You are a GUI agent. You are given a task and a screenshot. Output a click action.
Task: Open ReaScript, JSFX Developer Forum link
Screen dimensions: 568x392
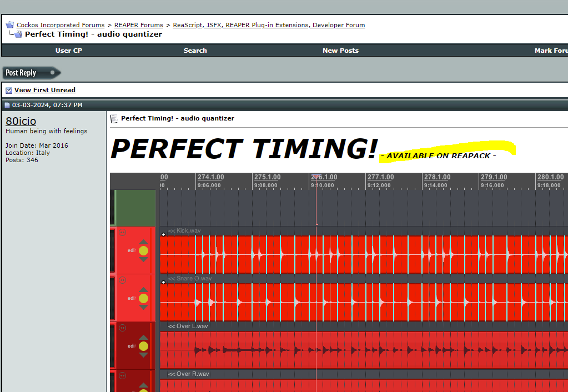pyautogui.click(x=269, y=25)
